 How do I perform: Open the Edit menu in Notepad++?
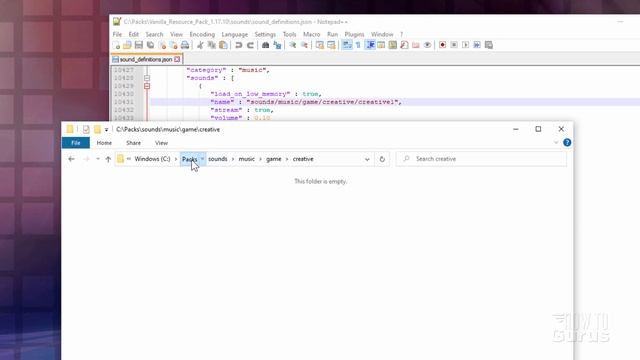pos(133,34)
